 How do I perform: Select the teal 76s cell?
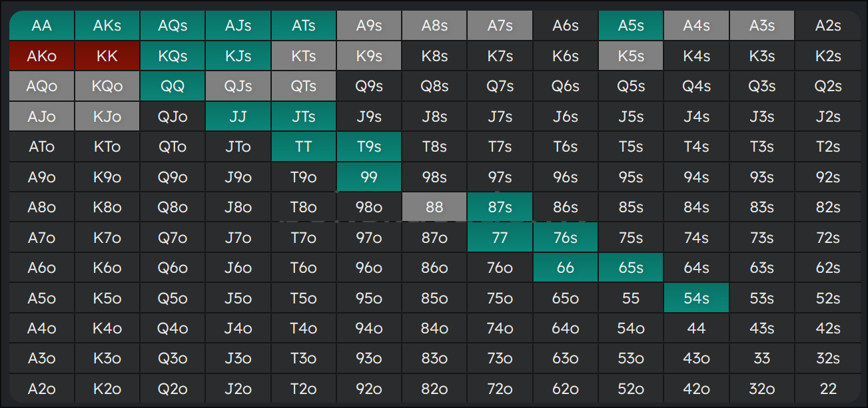(x=565, y=238)
